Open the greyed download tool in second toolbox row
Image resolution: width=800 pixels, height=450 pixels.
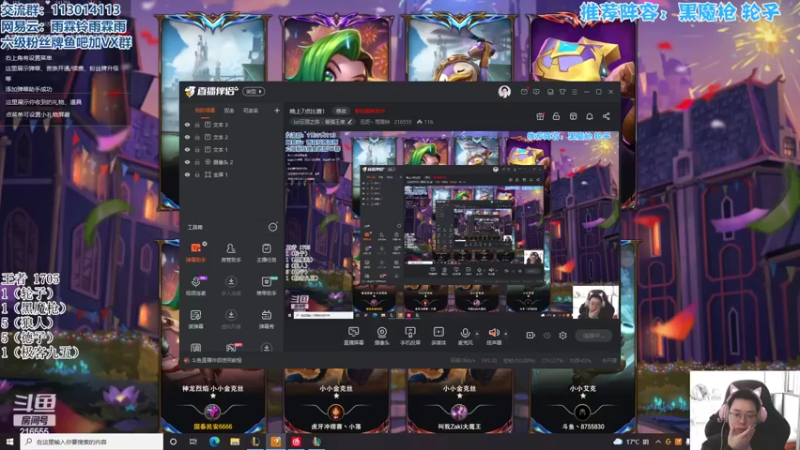231,286
